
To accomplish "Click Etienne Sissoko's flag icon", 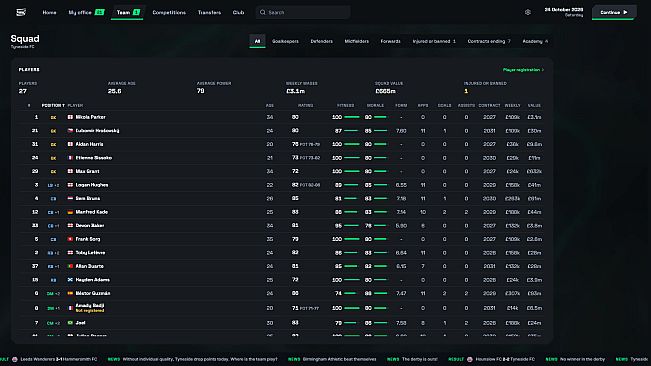I will [x=70, y=158].
